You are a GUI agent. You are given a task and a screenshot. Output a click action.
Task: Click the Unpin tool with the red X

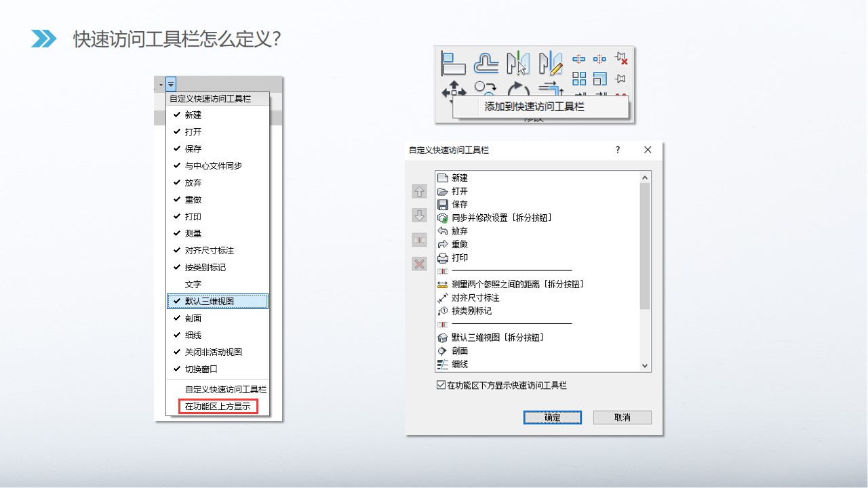(621, 58)
